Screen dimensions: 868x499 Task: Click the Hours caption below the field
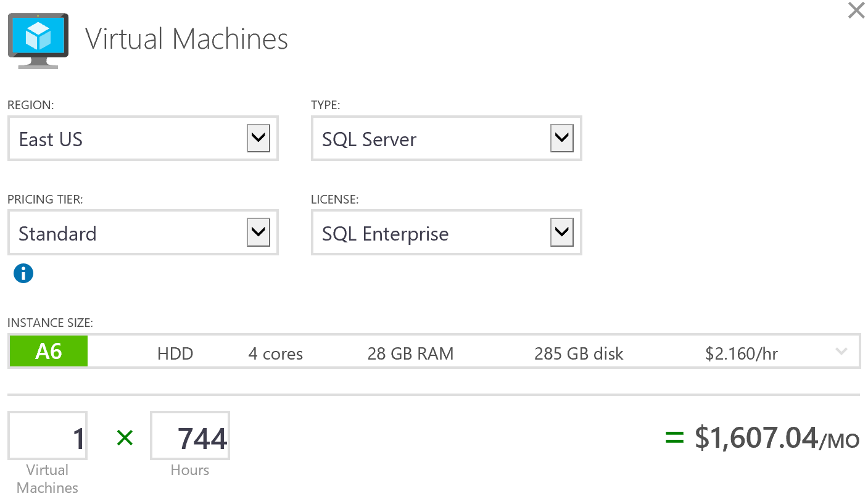(x=190, y=470)
